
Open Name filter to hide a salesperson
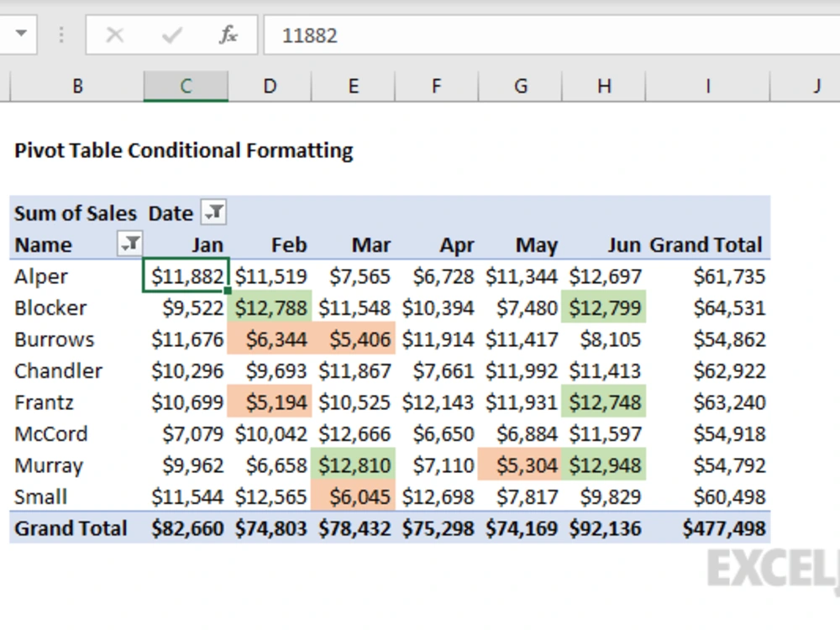(130, 244)
